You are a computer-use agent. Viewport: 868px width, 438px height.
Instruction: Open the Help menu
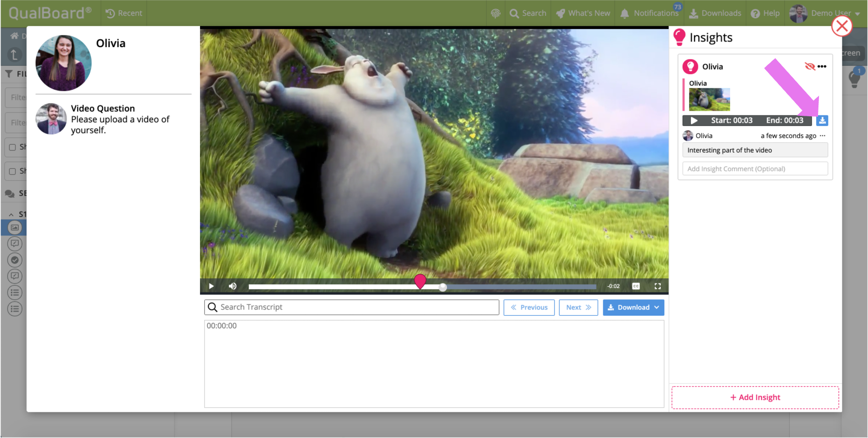point(765,13)
